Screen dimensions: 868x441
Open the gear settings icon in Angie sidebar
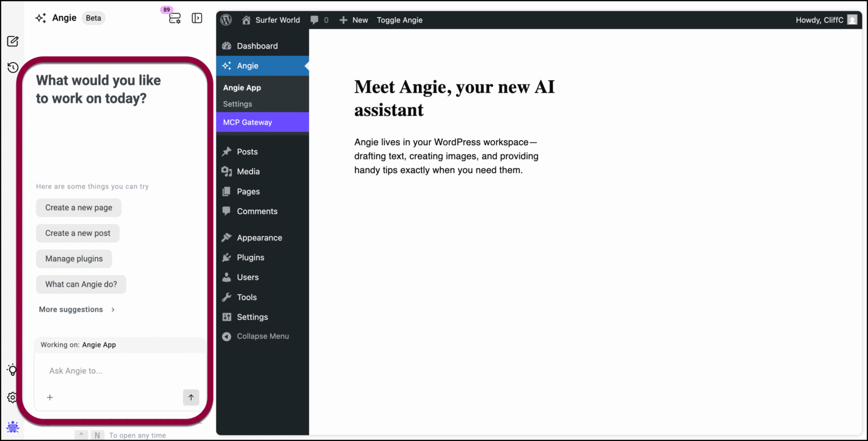(12, 397)
